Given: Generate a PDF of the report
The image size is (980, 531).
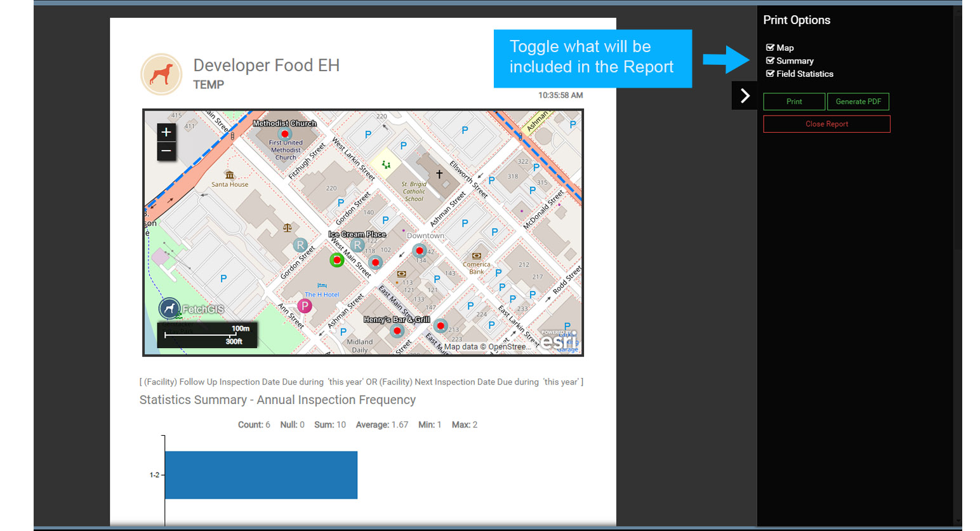Looking at the screenshot, I should click(x=858, y=102).
